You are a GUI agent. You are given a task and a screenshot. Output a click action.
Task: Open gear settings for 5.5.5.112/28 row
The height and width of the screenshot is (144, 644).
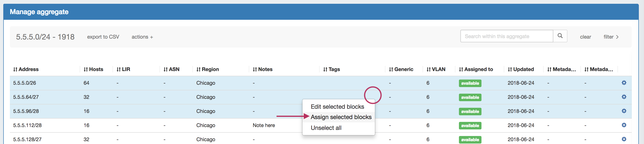pyautogui.click(x=624, y=125)
